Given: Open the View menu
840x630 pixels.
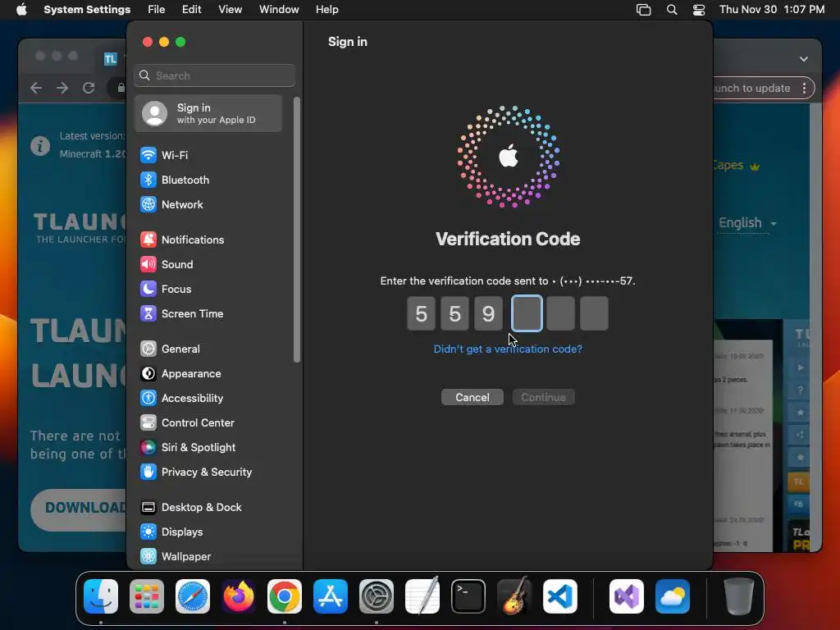Looking at the screenshot, I should [230, 10].
